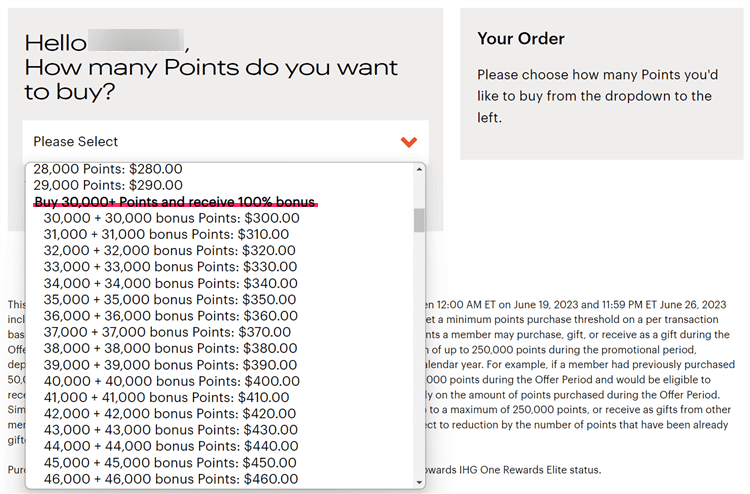Select 30,000 + 30,000 bonus Points option

tap(171, 218)
